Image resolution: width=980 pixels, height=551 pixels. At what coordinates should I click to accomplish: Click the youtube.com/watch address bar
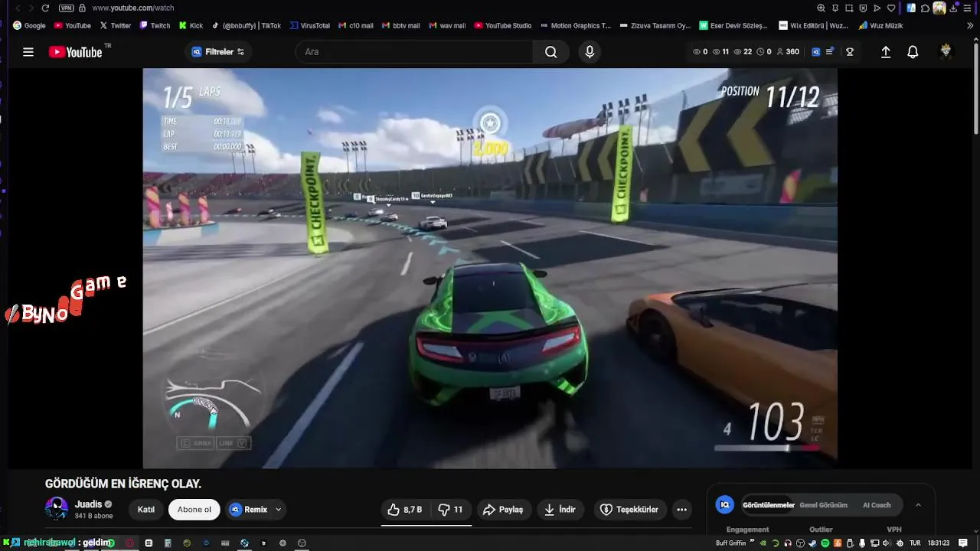(132, 8)
